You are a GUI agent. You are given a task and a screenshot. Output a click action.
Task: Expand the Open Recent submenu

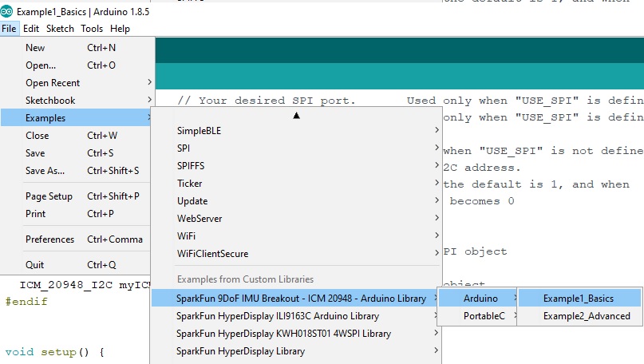point(76,83)
